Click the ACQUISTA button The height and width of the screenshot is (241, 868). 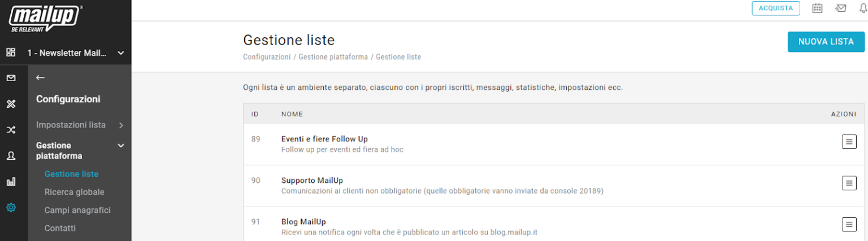pos(775,8)
